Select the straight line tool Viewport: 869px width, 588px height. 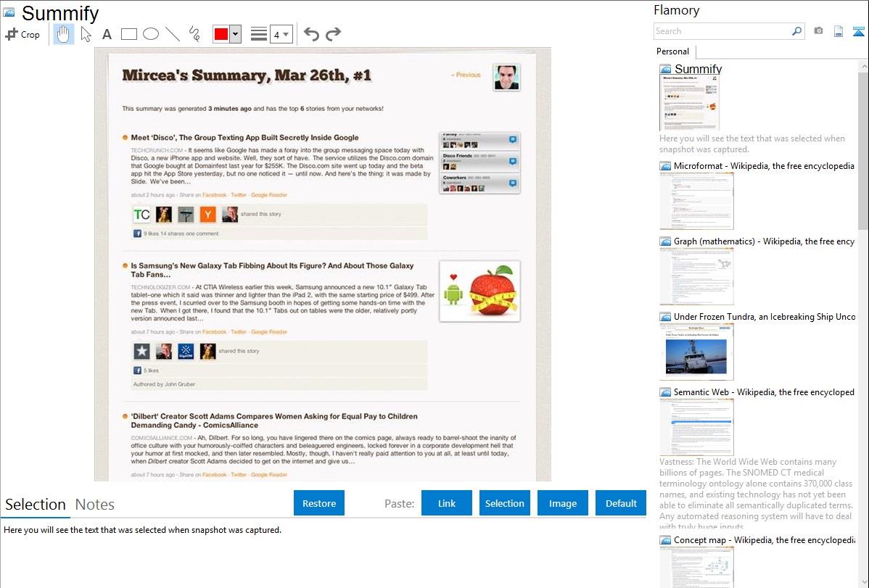[173, 34]
